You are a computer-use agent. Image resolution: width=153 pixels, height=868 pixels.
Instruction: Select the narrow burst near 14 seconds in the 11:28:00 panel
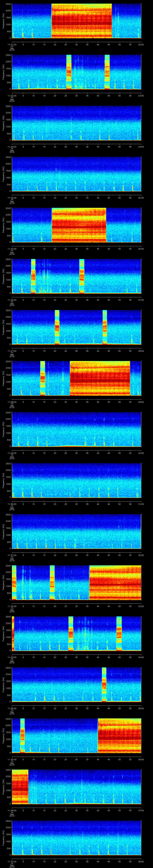click(x=43, y=378)
